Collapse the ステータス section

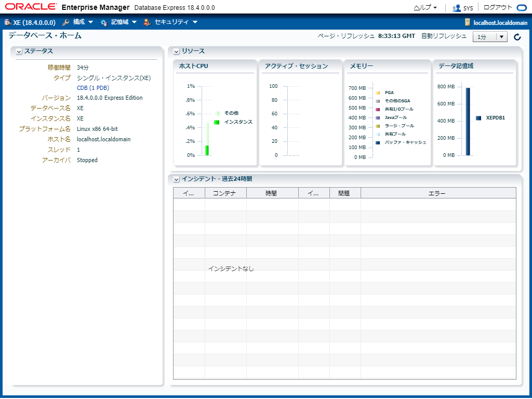19,52
